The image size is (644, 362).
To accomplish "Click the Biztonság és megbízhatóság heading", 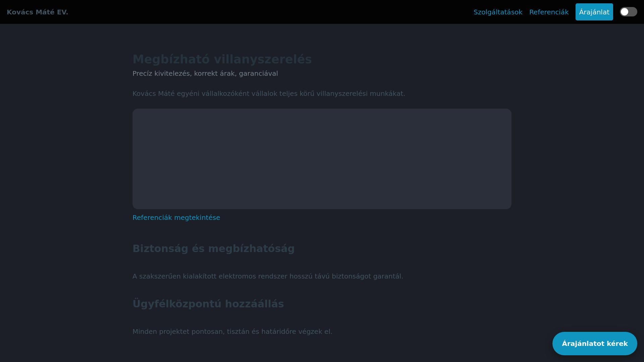I will [x=213, y=249].
